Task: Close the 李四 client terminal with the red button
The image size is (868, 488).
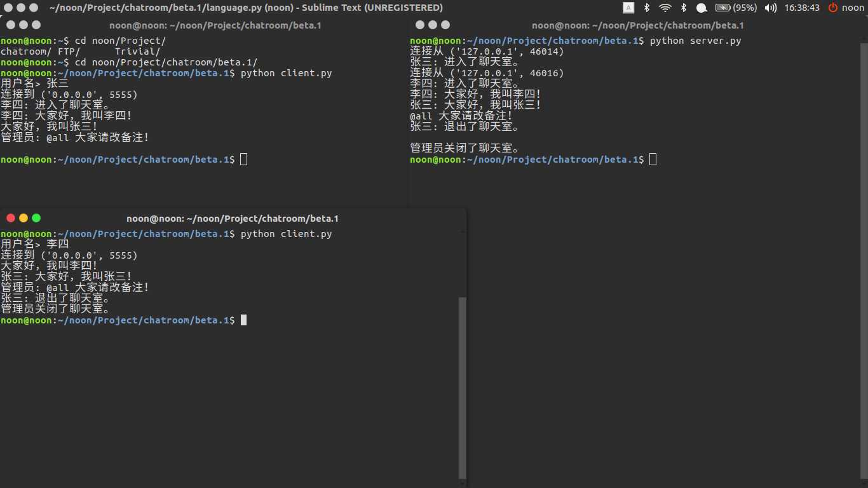Action: point(11,218)
